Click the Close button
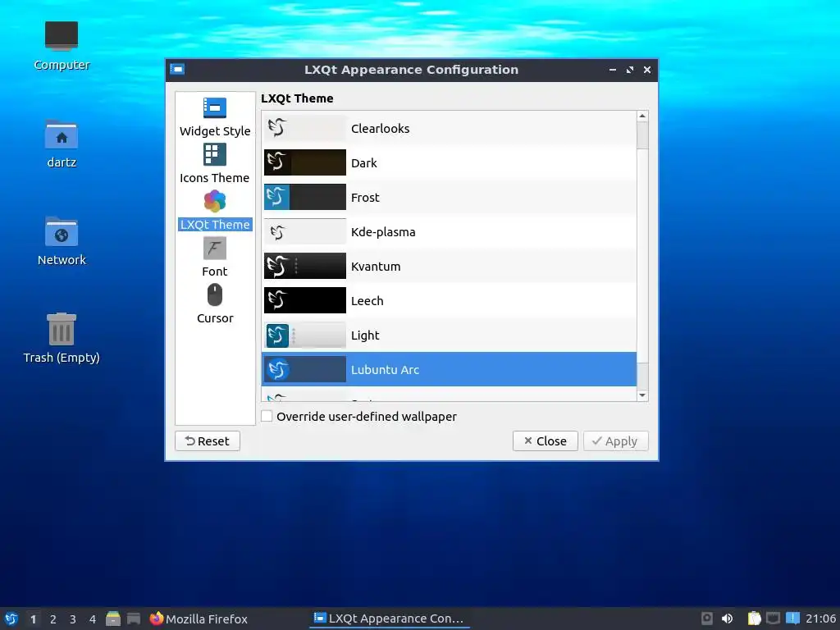The image size is (840, 630). pos(545,441)
